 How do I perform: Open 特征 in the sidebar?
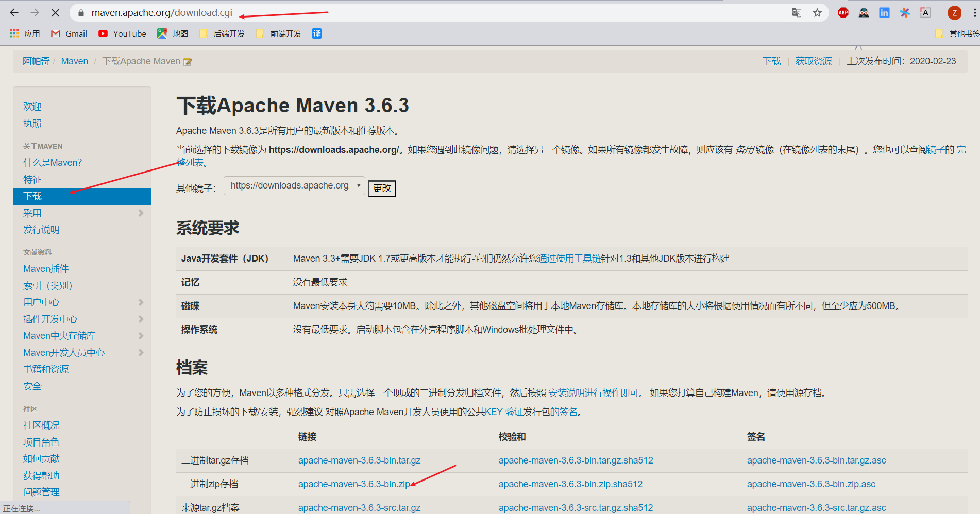tap(32, 179)
